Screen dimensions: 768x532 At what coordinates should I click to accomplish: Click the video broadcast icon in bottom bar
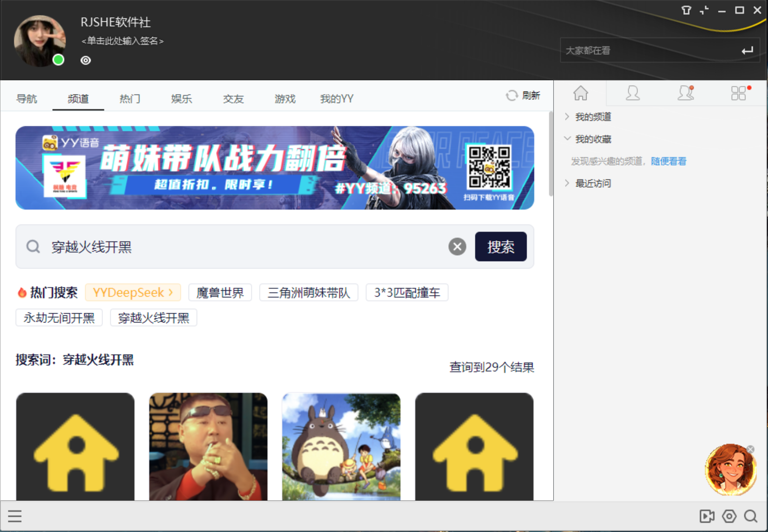coord(706,516)
